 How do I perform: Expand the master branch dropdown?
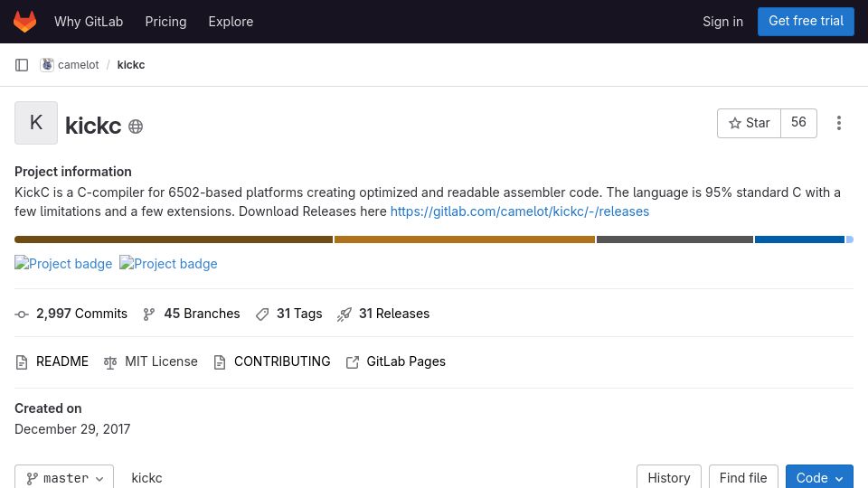pyautogui.click(x=64, y=477)
